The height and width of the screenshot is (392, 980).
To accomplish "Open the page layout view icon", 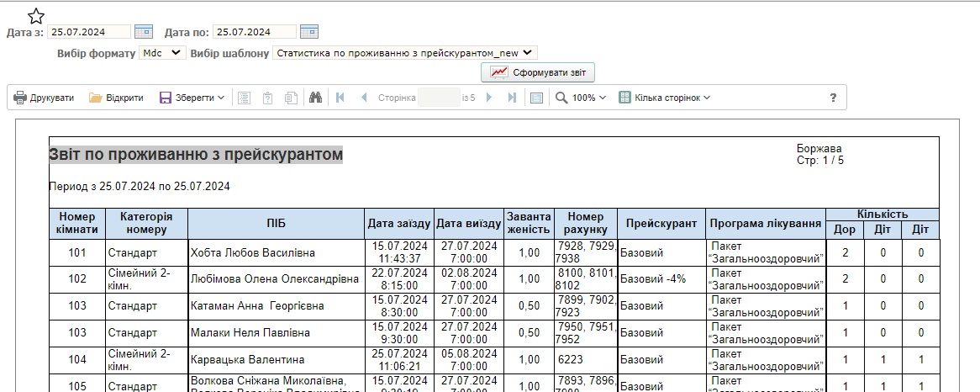I will click(536, 98).
